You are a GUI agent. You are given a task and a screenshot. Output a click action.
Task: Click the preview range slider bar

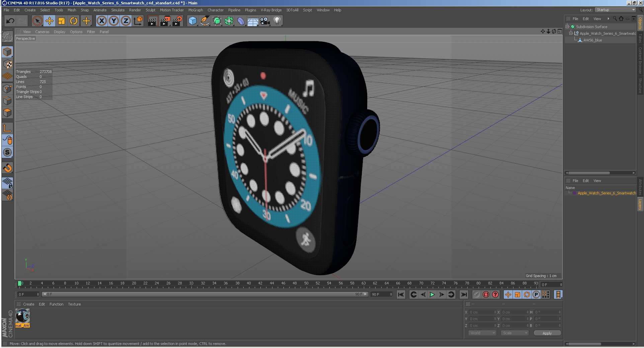tap(205, 294)
